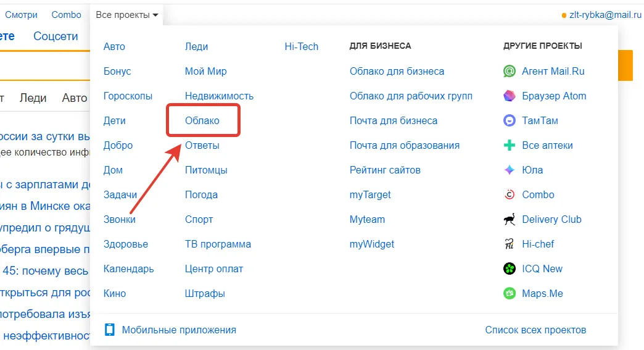
Task: Open Агент Mail.Ru icon
Action: click(510, 71)
